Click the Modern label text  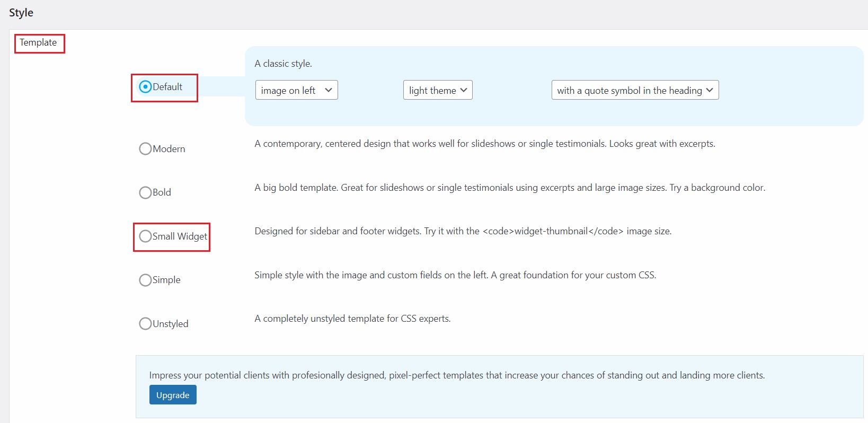pyautogui.click(x=169, y=149)
